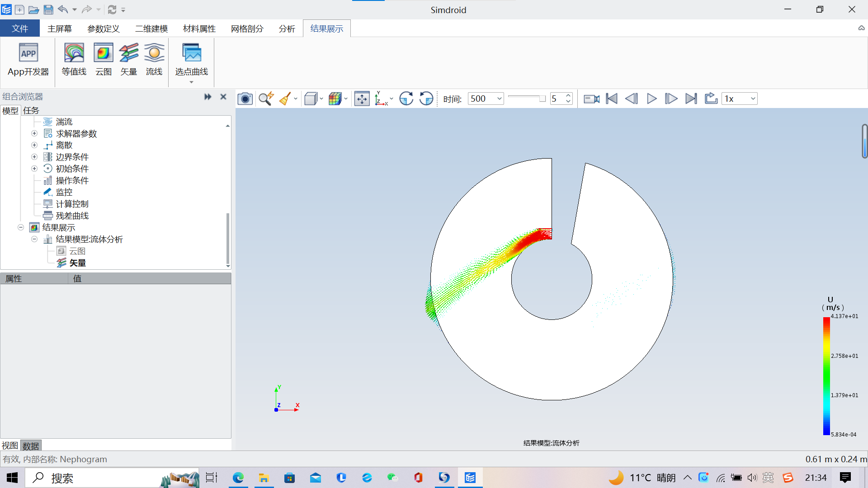Click the colored cube display icon
Image resolution: width=868 pixels, height=488 pixels.
[335, 99]
